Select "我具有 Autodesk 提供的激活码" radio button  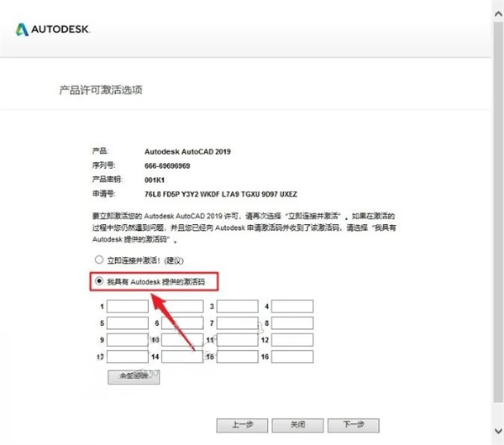tap(99, 281)
